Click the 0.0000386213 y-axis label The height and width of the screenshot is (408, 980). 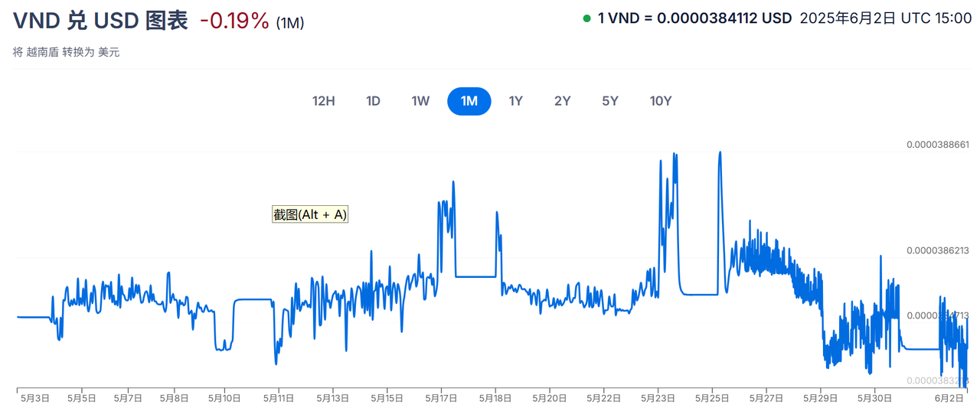click(x=938, y=250)
